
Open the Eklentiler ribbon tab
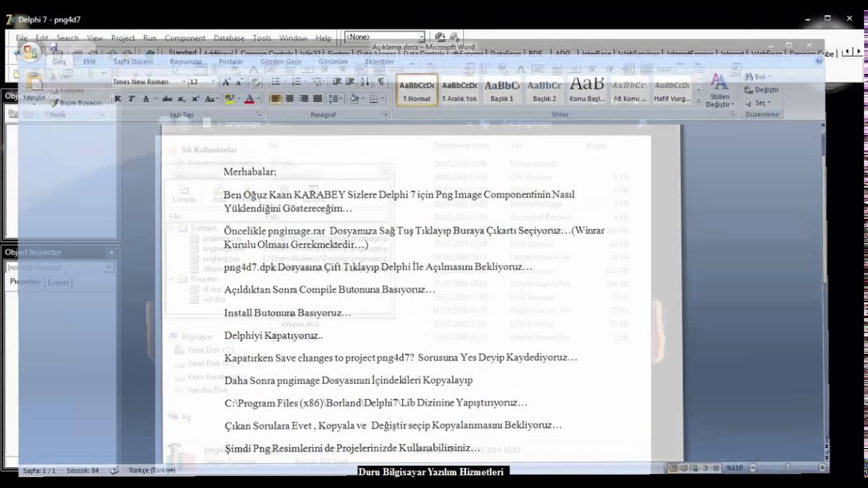pos(379,61)
